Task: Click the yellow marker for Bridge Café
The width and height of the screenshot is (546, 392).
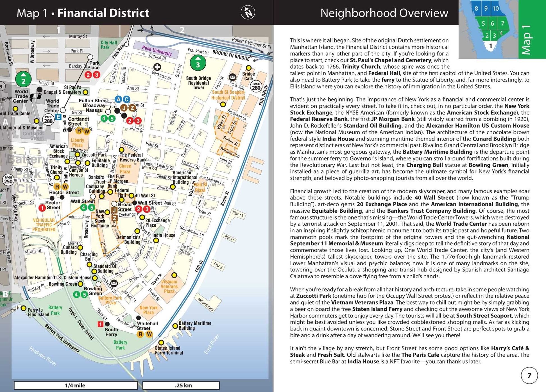Action: (x=249, y=68)
